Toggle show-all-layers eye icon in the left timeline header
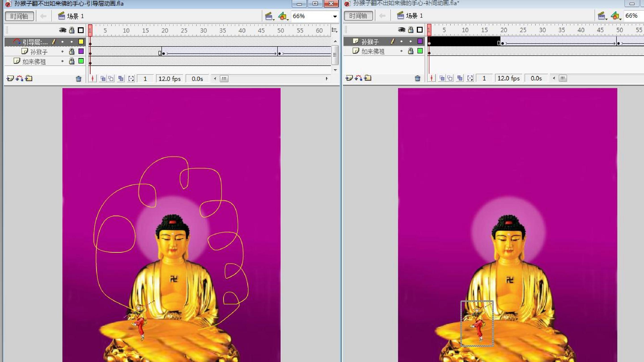This screenshot has width=644, height=362. click(x=63, y=30)
